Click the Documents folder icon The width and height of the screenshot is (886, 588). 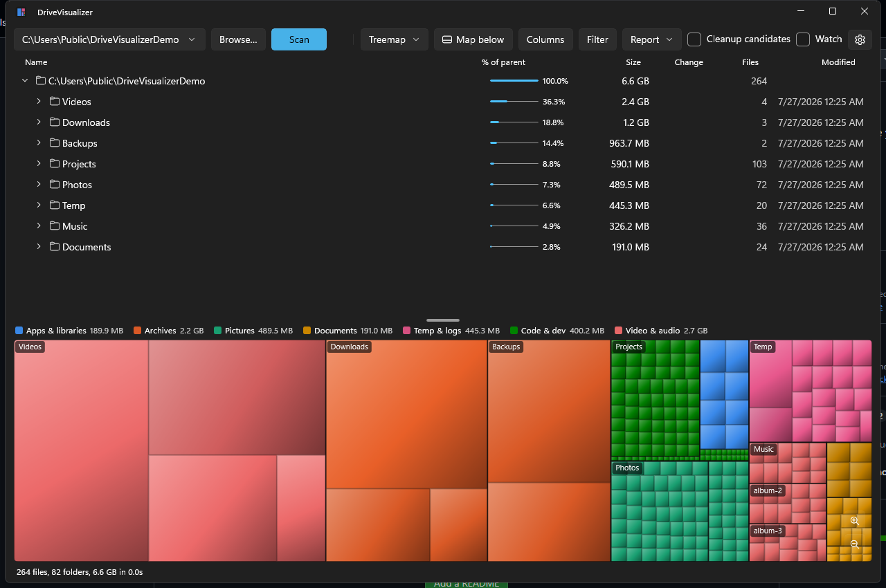(55, 247)
